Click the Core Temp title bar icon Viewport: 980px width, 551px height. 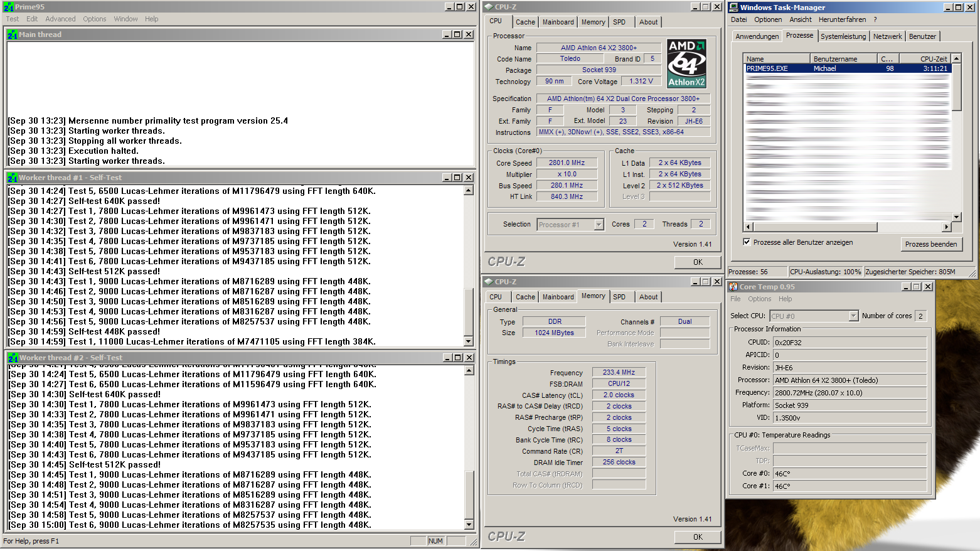click(733, 287)
